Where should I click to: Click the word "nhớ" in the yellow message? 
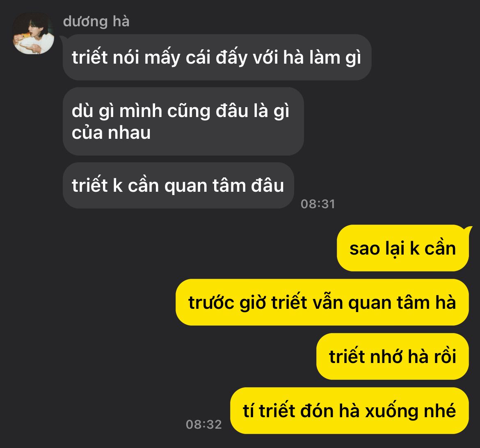coord(386,357)
